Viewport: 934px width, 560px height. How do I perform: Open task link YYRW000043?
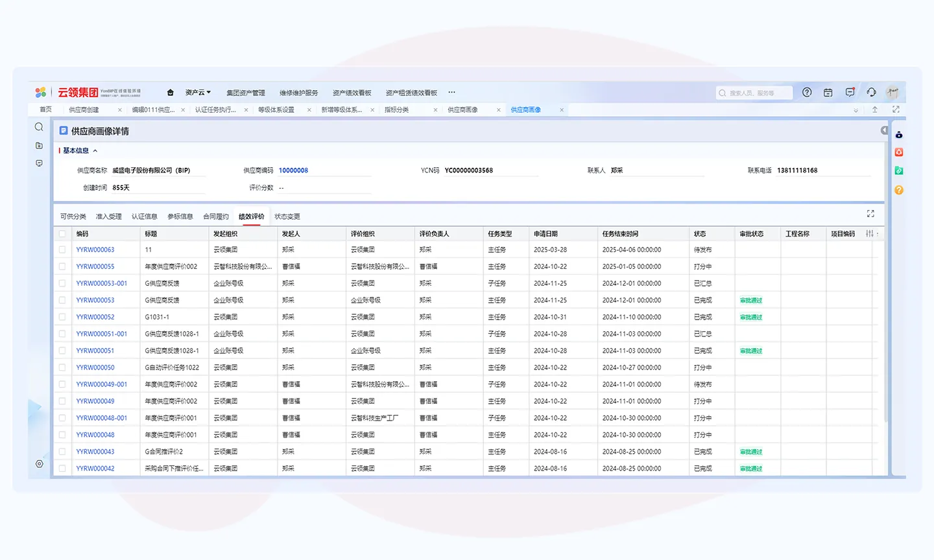tap(95, 452)
